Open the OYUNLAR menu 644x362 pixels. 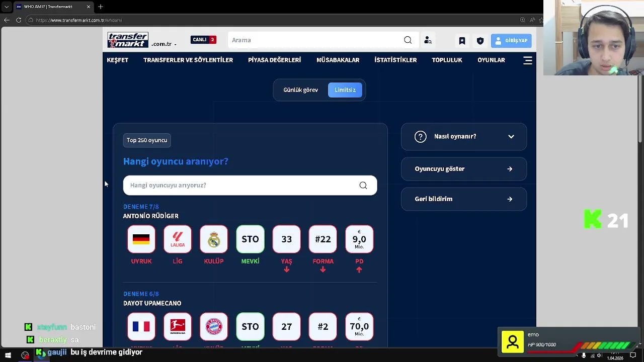click(491, 60)
